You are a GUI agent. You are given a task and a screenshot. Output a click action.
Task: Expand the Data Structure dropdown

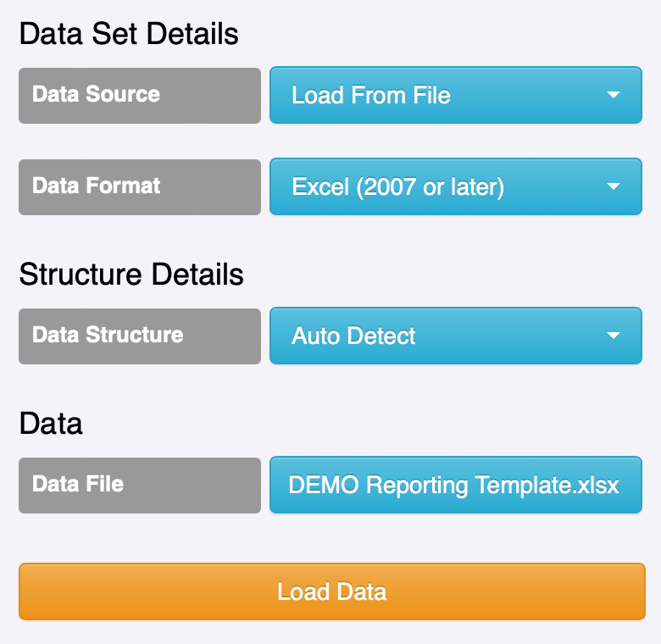pyautogui.click(x=455, y=336)
